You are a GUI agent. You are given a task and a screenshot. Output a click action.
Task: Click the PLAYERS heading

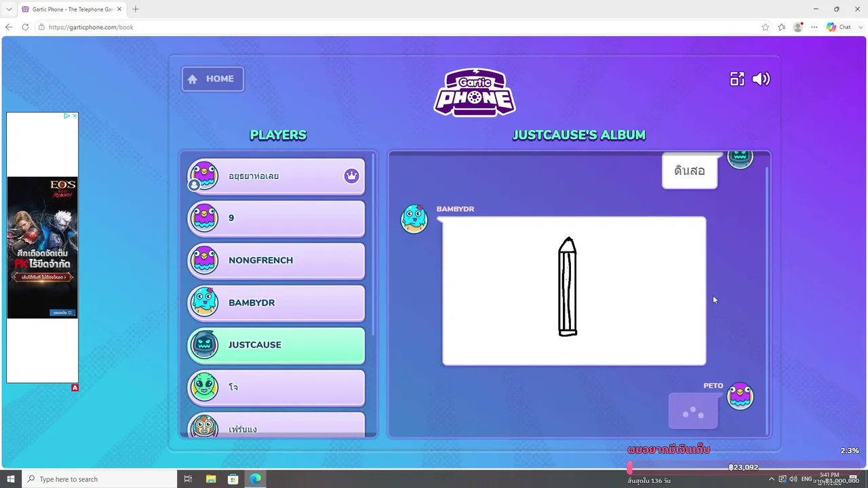(x=278, y=135)
